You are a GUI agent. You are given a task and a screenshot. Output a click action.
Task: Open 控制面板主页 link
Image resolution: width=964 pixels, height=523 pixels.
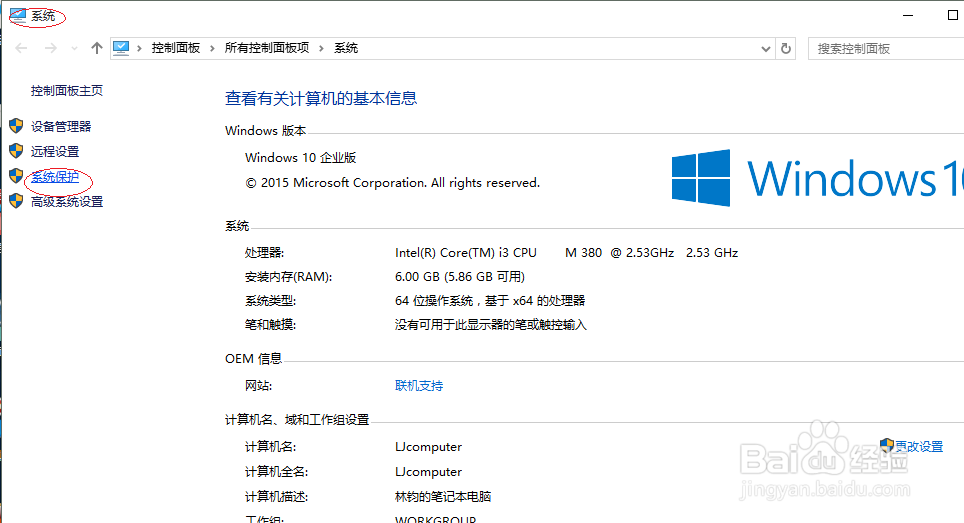pos(67,90)
